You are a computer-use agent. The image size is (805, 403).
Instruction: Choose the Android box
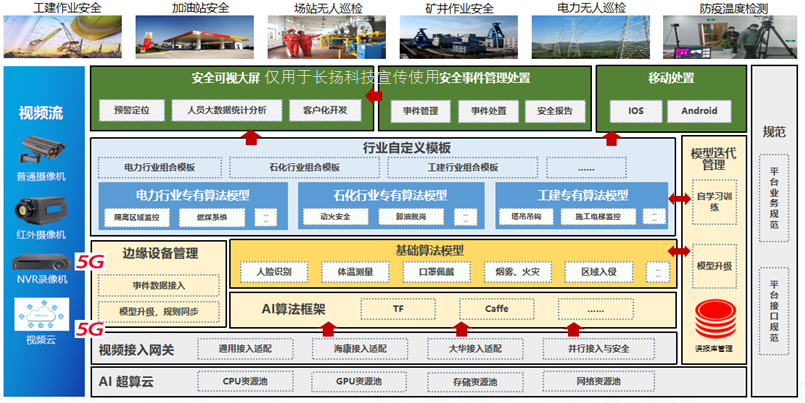(692, 111)
